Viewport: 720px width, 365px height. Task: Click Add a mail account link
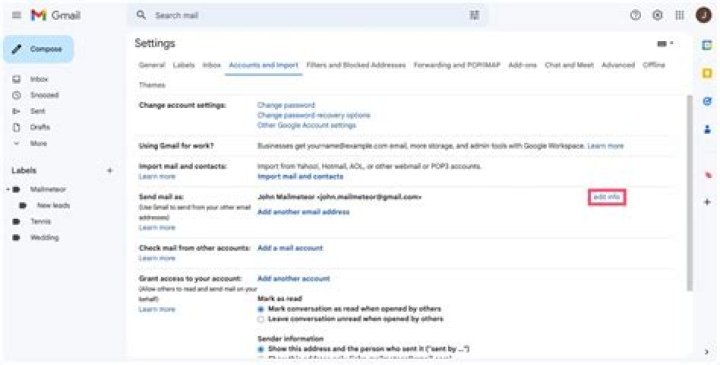pos(290,248)
